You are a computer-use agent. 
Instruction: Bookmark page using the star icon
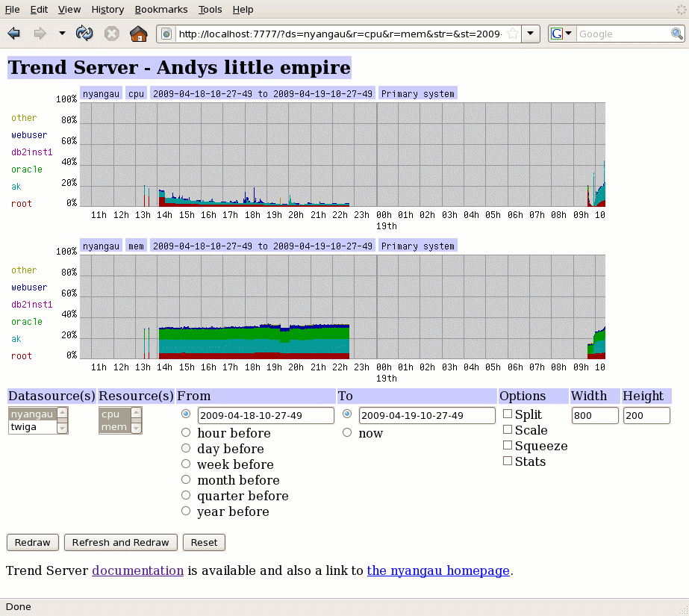[x=513, y=34]
